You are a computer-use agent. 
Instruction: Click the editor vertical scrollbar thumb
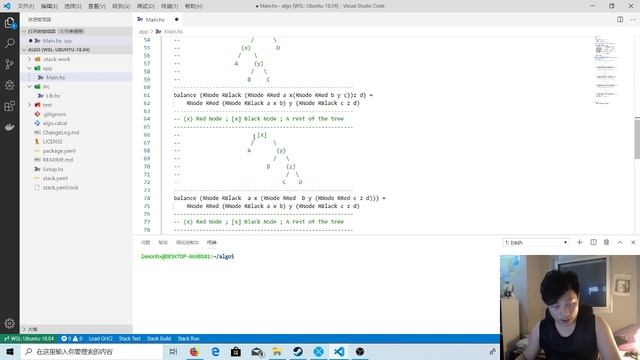coord(637,138)
